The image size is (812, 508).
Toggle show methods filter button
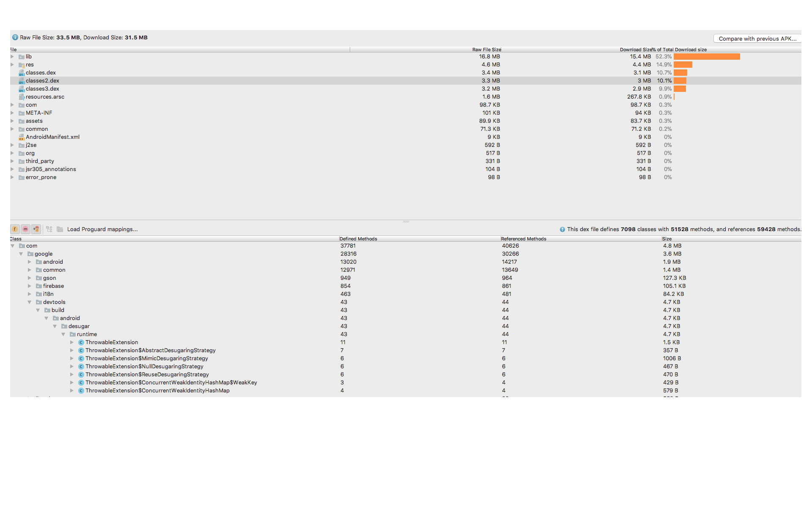coord(25,229)
